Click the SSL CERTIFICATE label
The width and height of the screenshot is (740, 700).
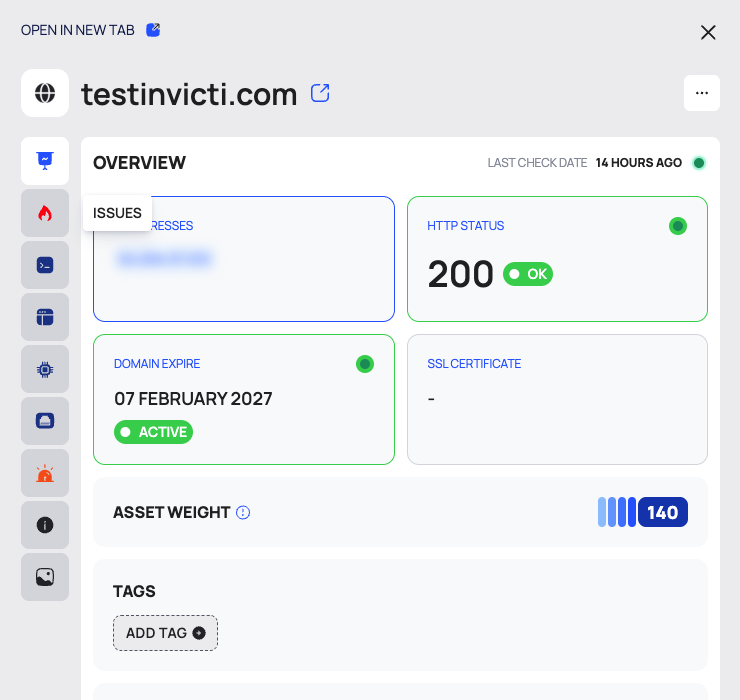[x=474, y=363]
